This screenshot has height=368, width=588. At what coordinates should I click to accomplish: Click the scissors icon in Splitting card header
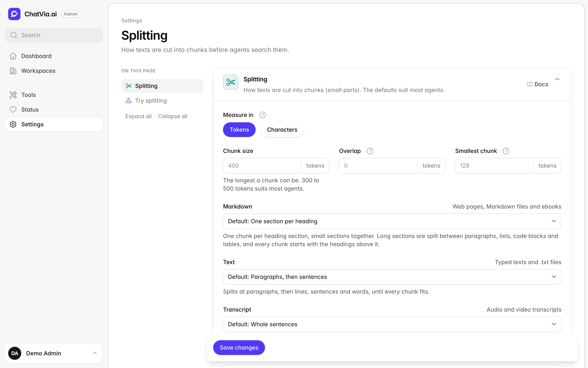click(x=231, y=82)
